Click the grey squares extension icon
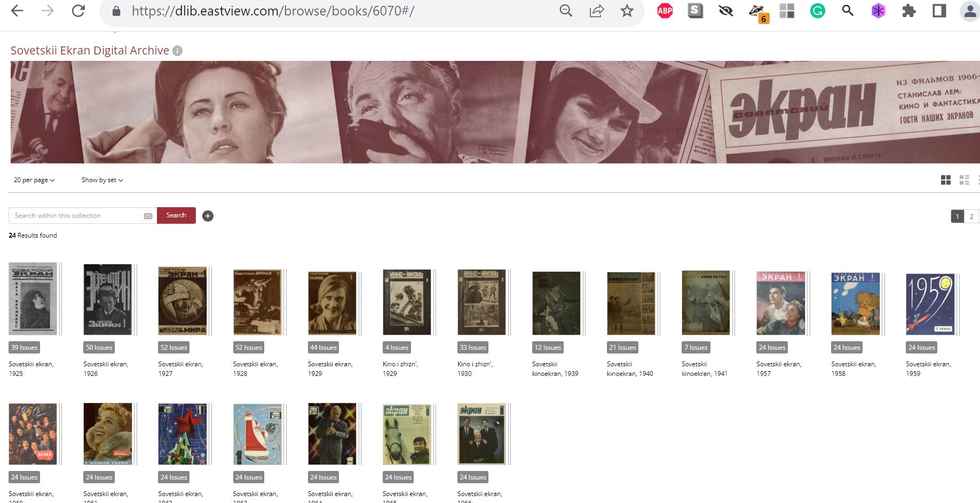 point(787,11)
